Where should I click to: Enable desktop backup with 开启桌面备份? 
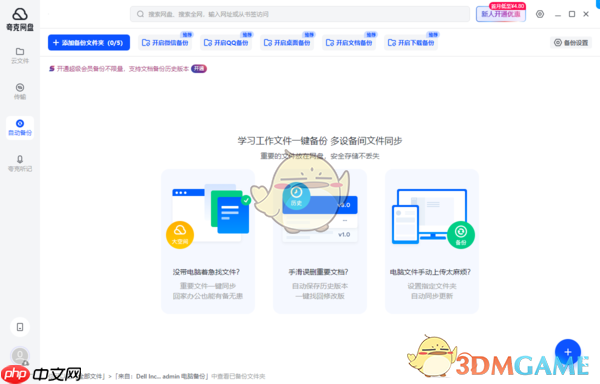click(x=287, y=42)
